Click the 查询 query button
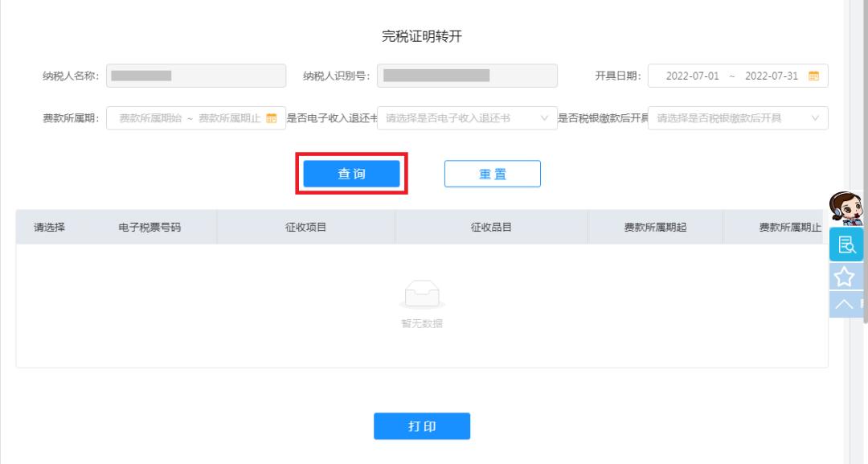Image resolution: width=868 pixels, height=464 pixels. coord(351,173)
